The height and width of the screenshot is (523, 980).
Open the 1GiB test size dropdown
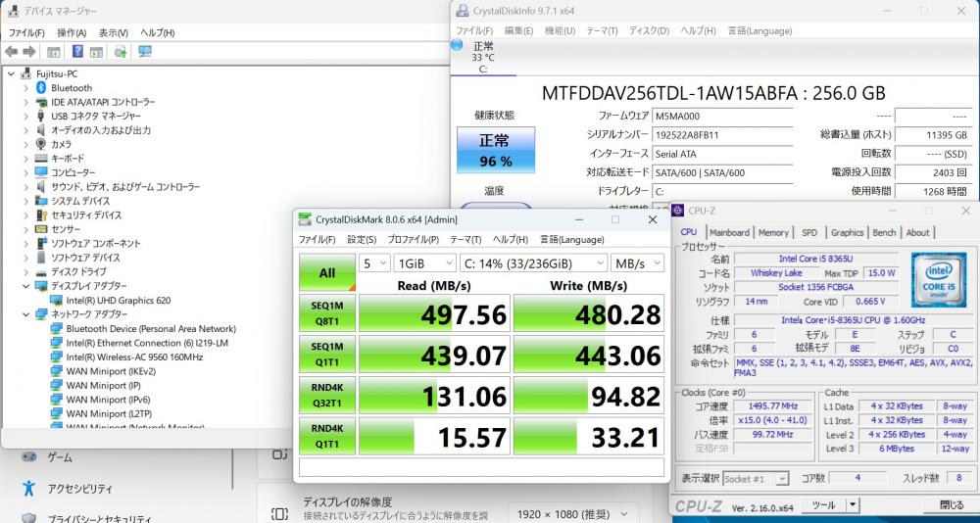pos(423,263)
